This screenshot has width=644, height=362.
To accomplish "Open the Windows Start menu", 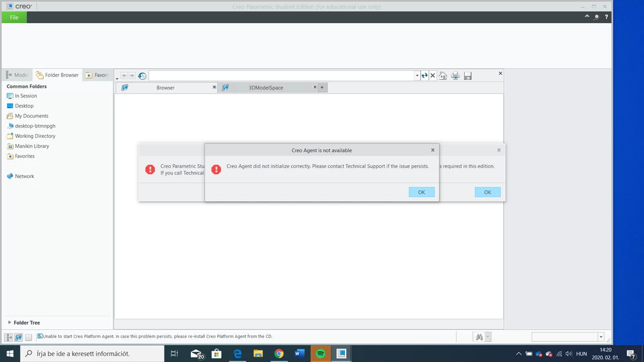I will [x=10, y=354].
